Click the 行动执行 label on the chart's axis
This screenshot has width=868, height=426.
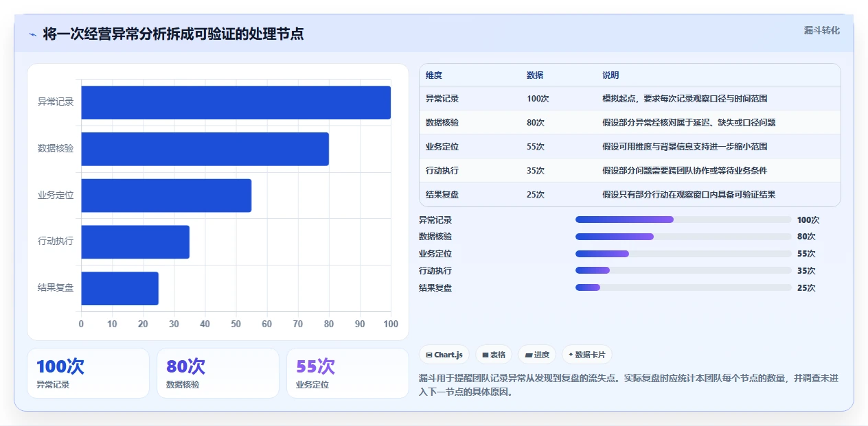click(56, 241)
